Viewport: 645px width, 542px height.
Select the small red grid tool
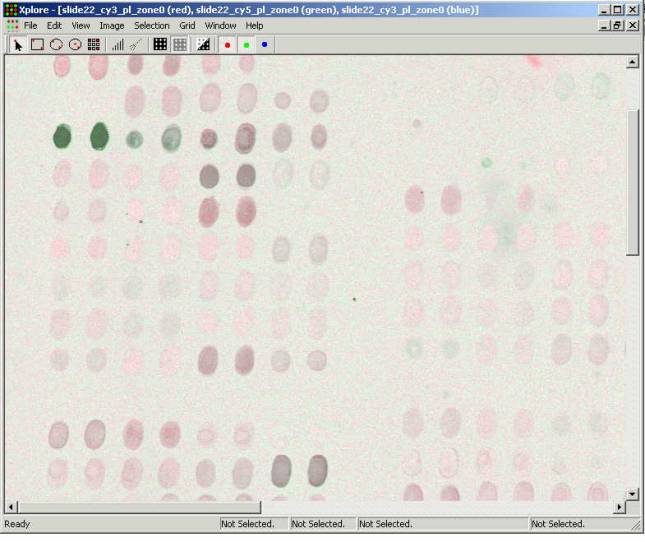93,44
